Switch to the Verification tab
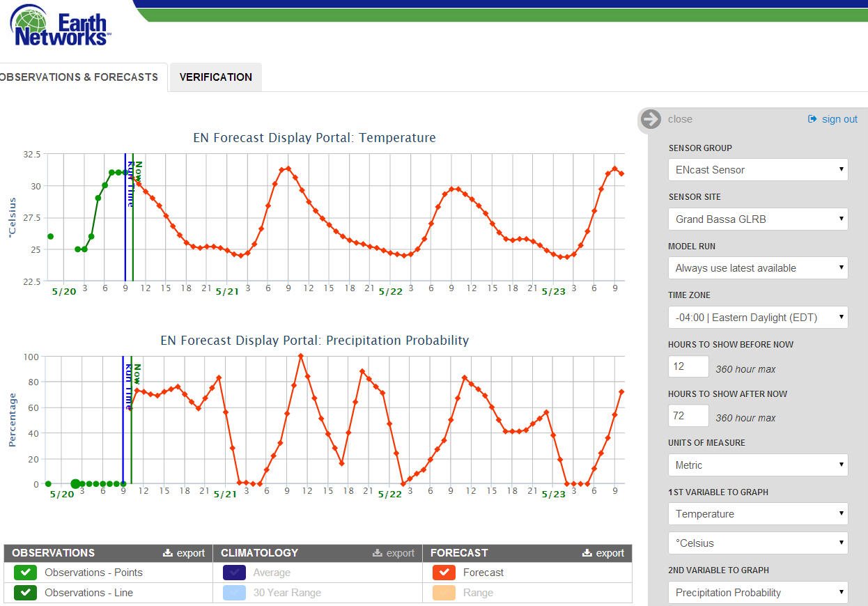Viewport: 868px width, 606px height. 216,77
